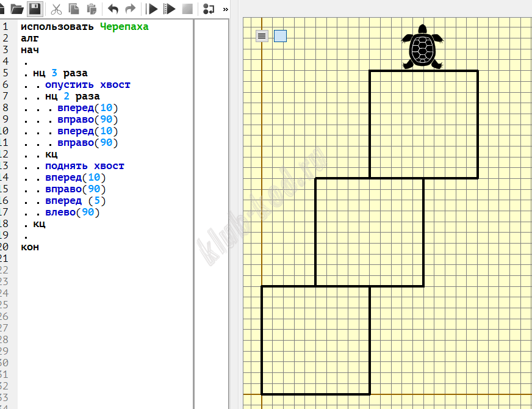Redo edit arrow
This screenshot has height=409, width=532.
click(x=131, y=9)
